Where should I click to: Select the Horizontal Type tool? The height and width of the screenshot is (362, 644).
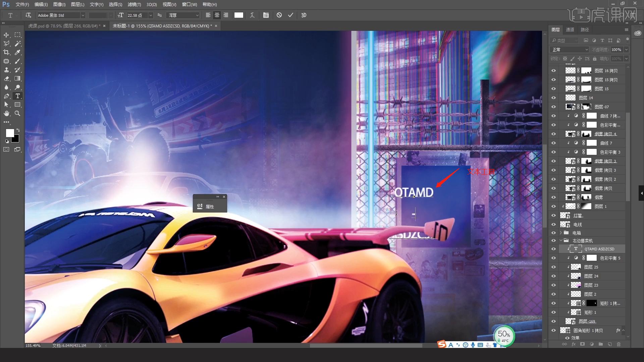coord(17,96)
